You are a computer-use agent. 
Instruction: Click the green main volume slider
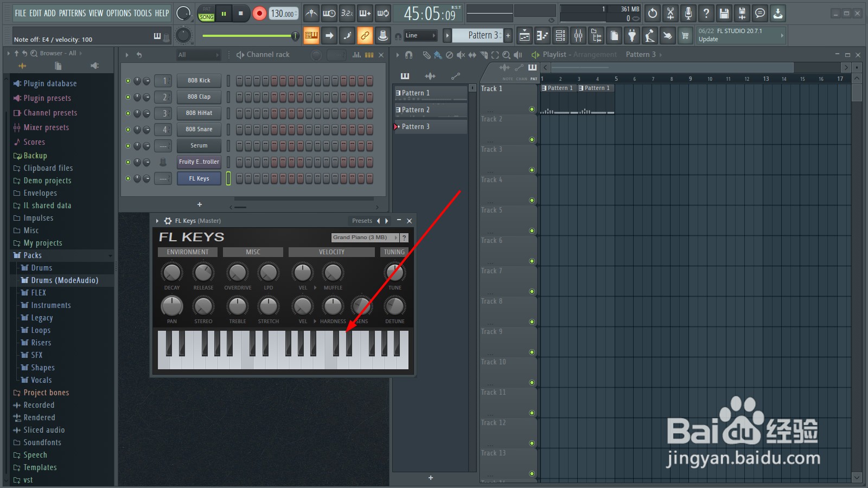250,36
